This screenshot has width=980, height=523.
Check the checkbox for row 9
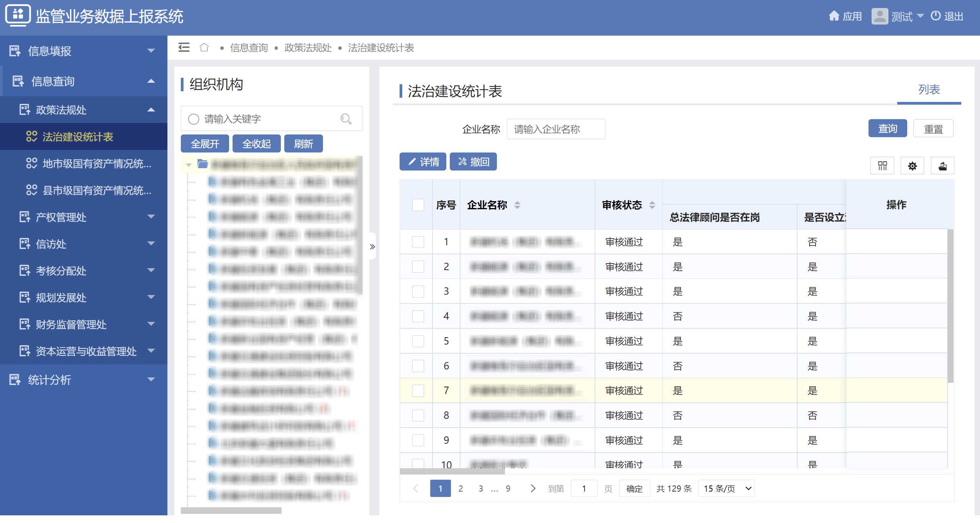pyautogui.click(x=418, y=440)
